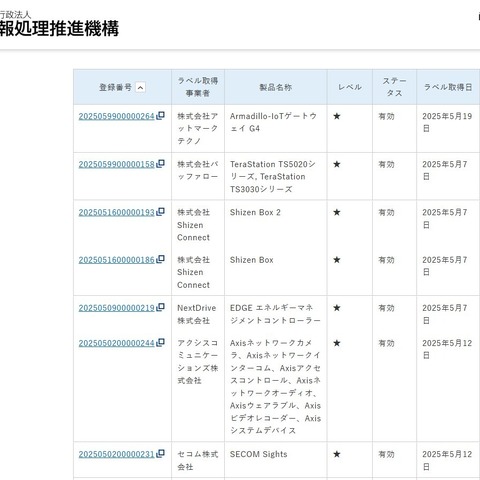Click the 有効 status in Armadillo-IoT row
Image resolution: width=480 pixels, height=480 pixels.
point(386,116)
